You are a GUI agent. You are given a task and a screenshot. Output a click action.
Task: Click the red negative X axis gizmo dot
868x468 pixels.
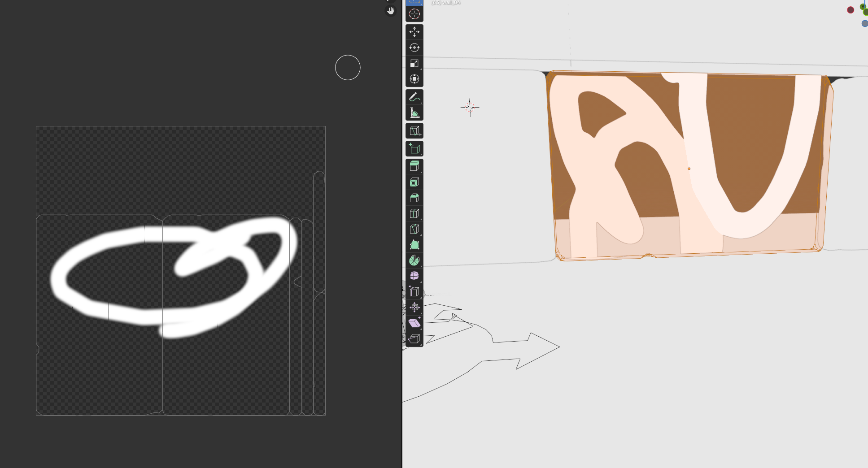point(851,10)
